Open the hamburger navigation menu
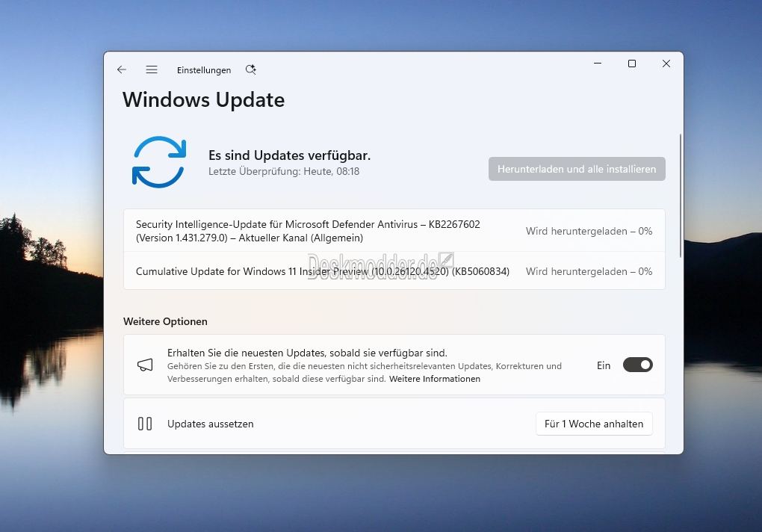This screenshot has height=532, width=762. pyautogui.click(x=152, y=69)
